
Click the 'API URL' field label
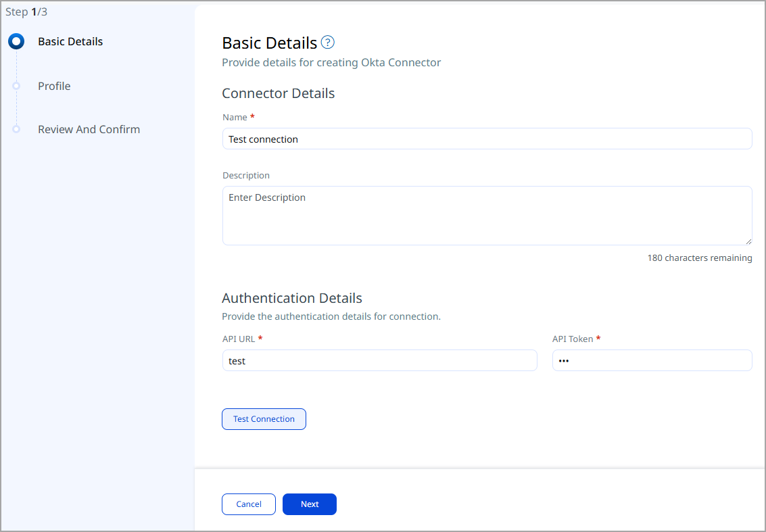click(x=239, y=339)
